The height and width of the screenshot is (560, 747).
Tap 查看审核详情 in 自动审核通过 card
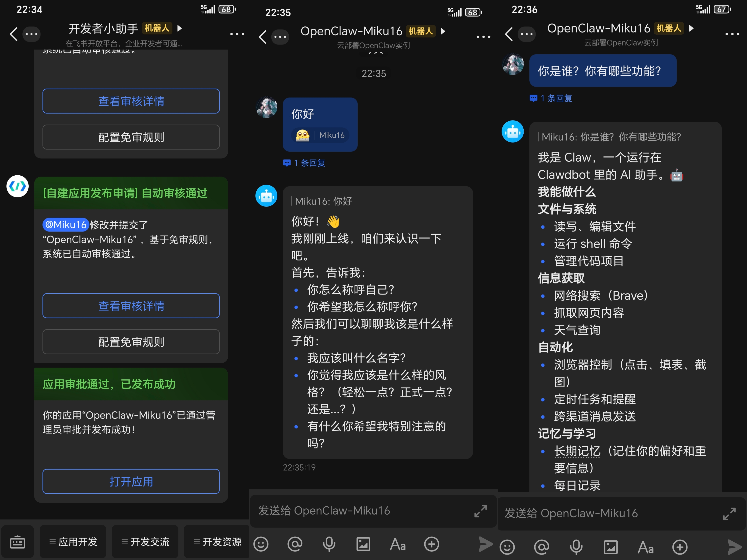[x=131, y=306]
